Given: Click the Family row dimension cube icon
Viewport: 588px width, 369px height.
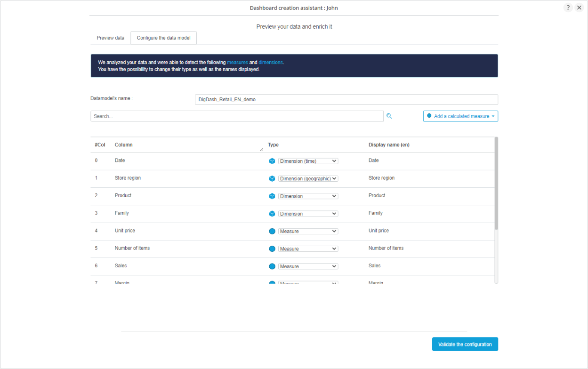Looking at the screenshot, I should click(x=272, y=214).
